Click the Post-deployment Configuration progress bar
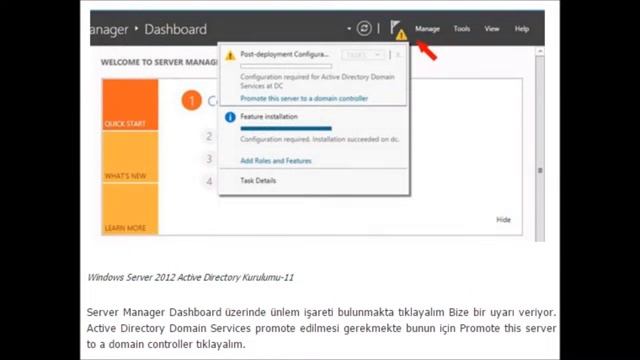The height and width of the screenshot is (360, 640). pos(286,66)
